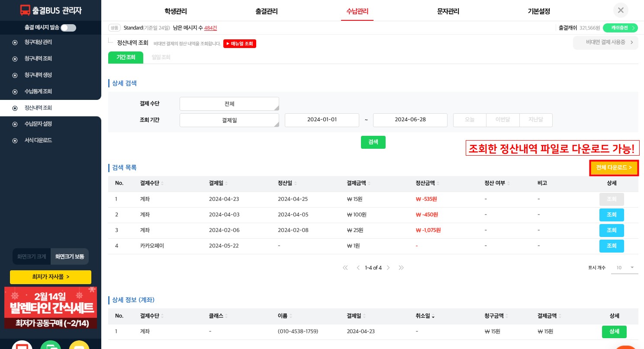Image resolution: width=644 pixels, height=349 pixels.
Task: Go to previous page arrow in pagination
Action: [x=358, y=268]
